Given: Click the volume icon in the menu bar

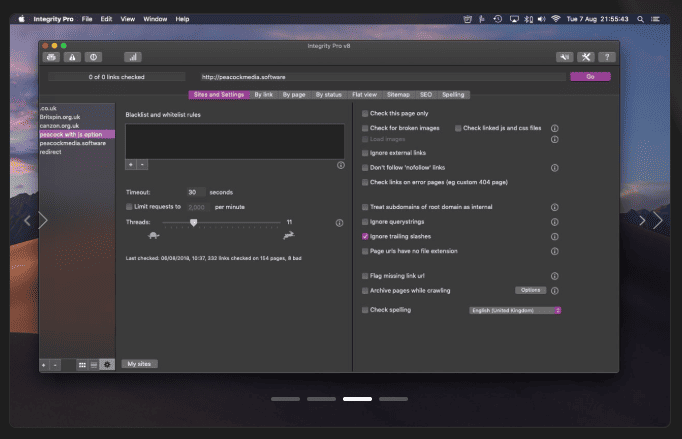Looking at the screenshot, I should 542,19.
